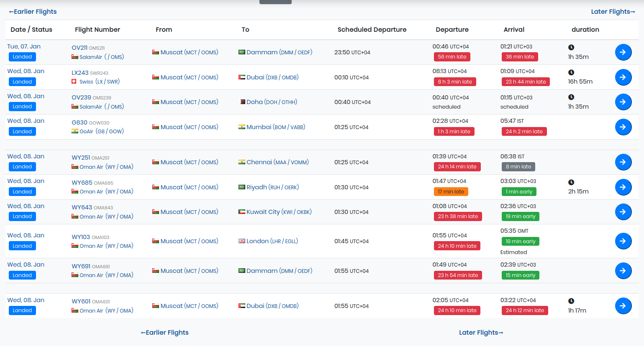This screenshot has height=346, width=644.
Task: Open flight number WY643 link
Action: pos(82,207)
